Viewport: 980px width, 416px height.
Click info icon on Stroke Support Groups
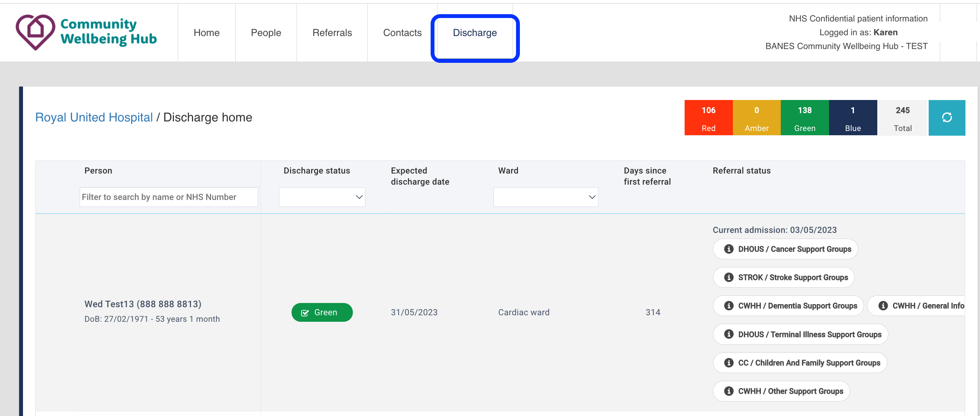[729, 277]
